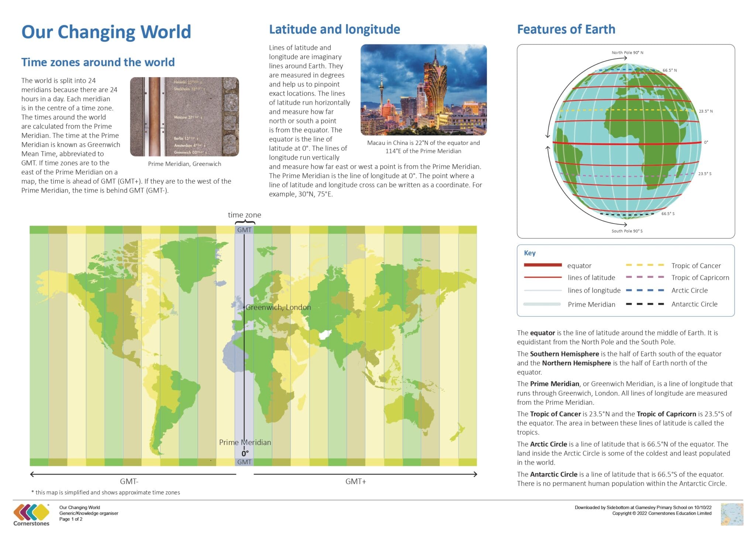
Task: Click the top 'GMT' label on the map
Action: [244, 230]
